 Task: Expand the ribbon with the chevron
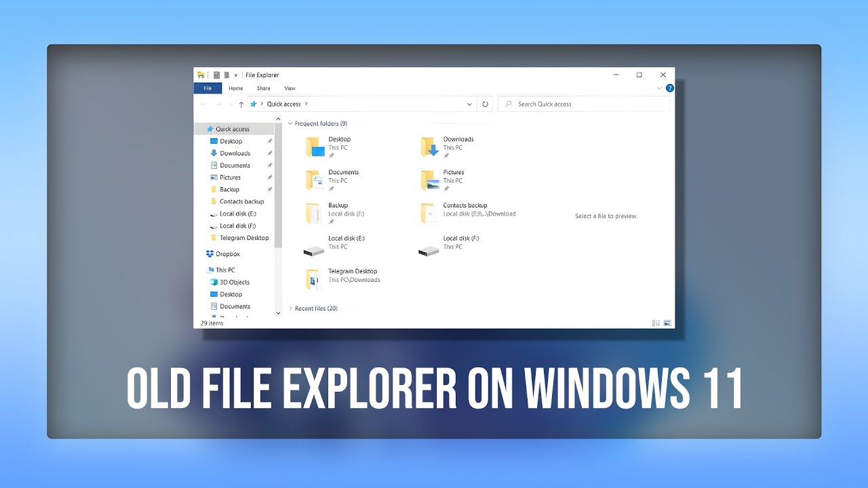tap(660, 88)
